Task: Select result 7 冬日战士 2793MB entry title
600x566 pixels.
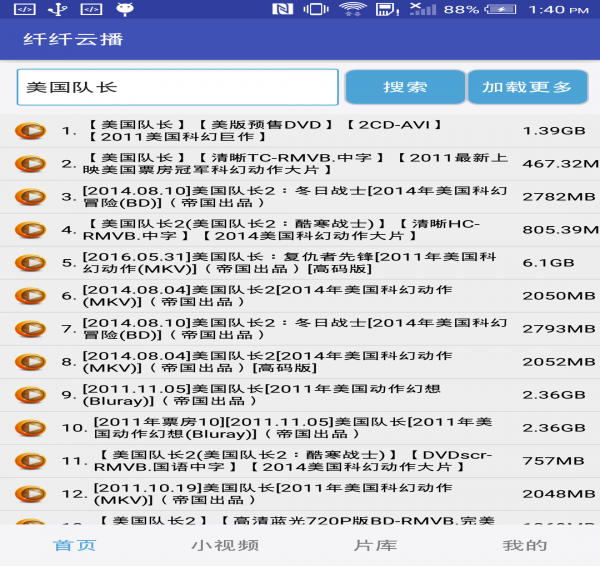Action: pos(295,329)
